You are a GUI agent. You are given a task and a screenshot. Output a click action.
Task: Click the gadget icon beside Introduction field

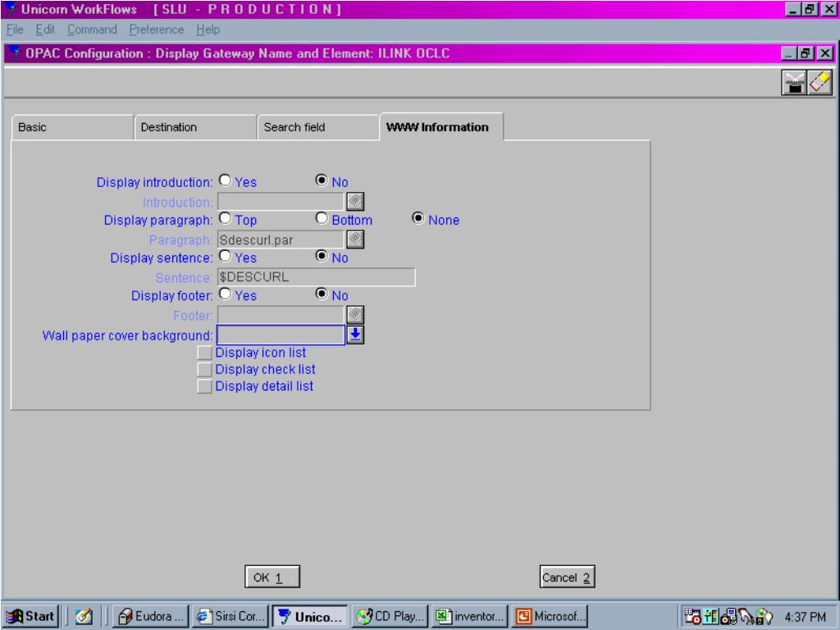355,201
